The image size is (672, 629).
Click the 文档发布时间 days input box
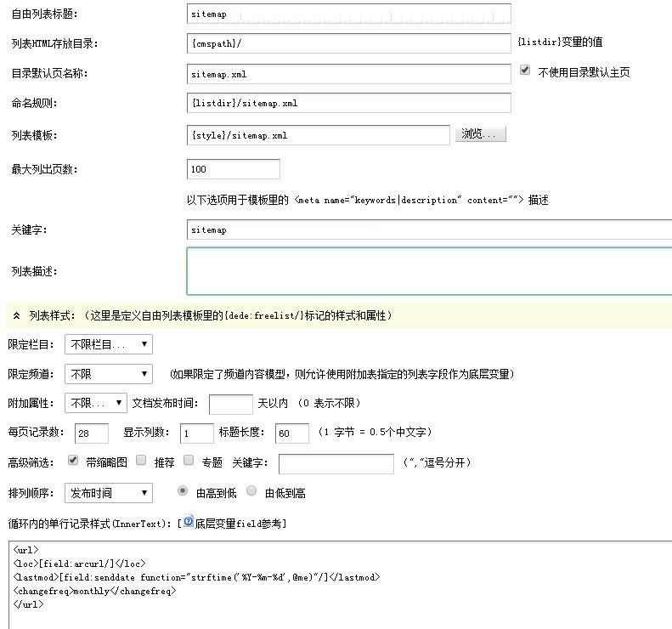tap(230, 404)
